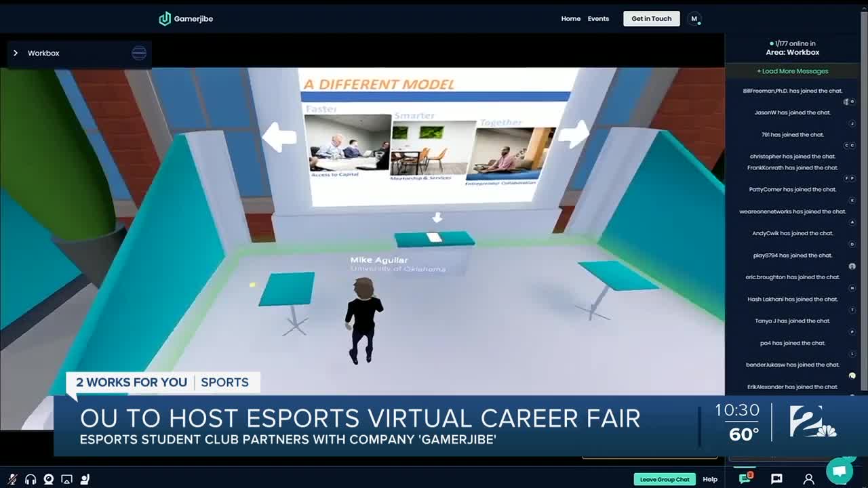This screenshot has width=868, height=488.
Task: Click Load More Messages
Action: 793,71
